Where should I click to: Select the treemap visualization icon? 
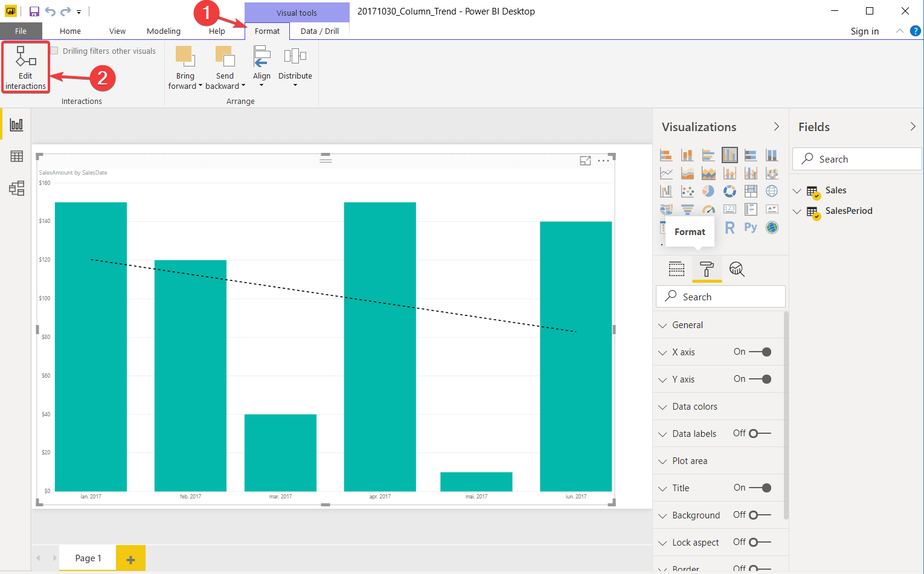(751, 191)
